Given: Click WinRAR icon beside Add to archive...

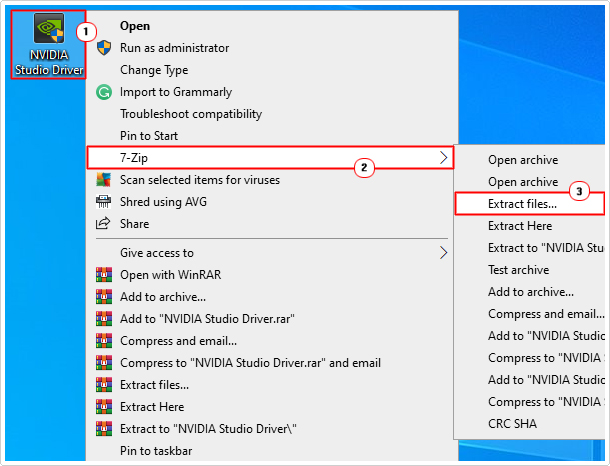Looking at the screenshot, I should pos(104,296).
